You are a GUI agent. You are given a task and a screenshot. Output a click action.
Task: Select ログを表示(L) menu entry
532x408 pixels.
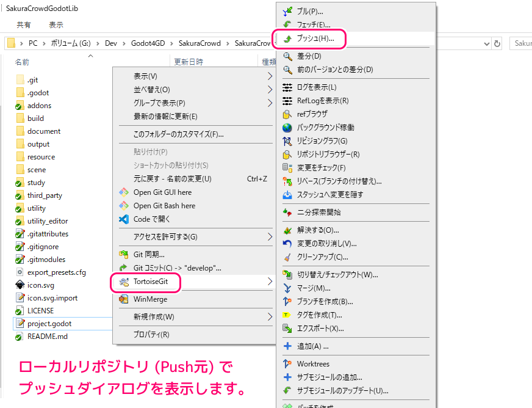pos(316,87)
